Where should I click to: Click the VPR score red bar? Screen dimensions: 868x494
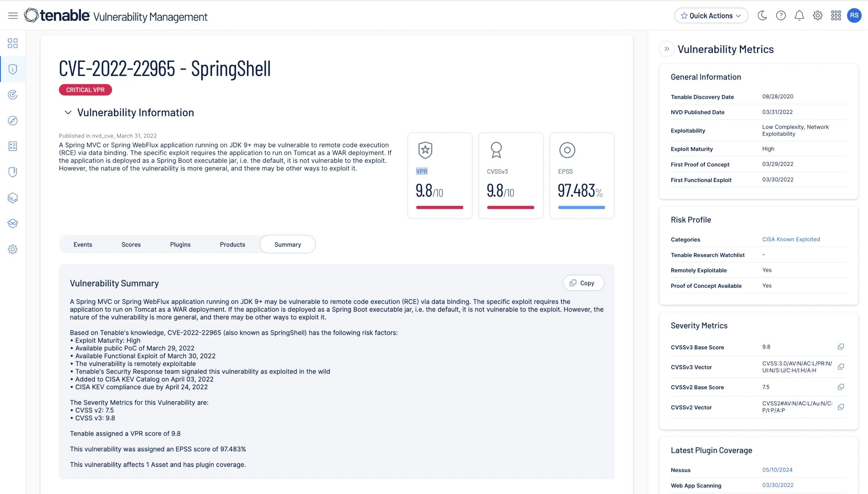(439, 207)
